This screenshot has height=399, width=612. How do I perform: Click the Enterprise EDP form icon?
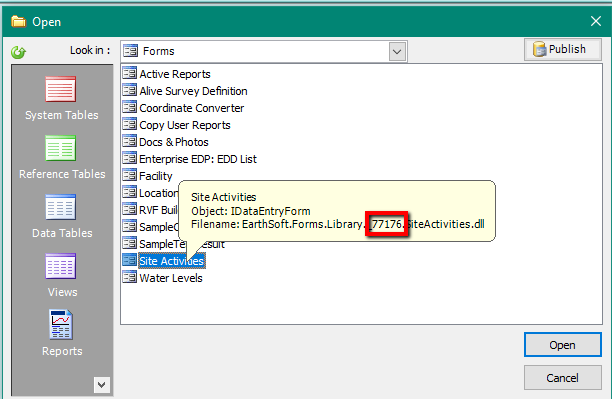coord(130,159)
